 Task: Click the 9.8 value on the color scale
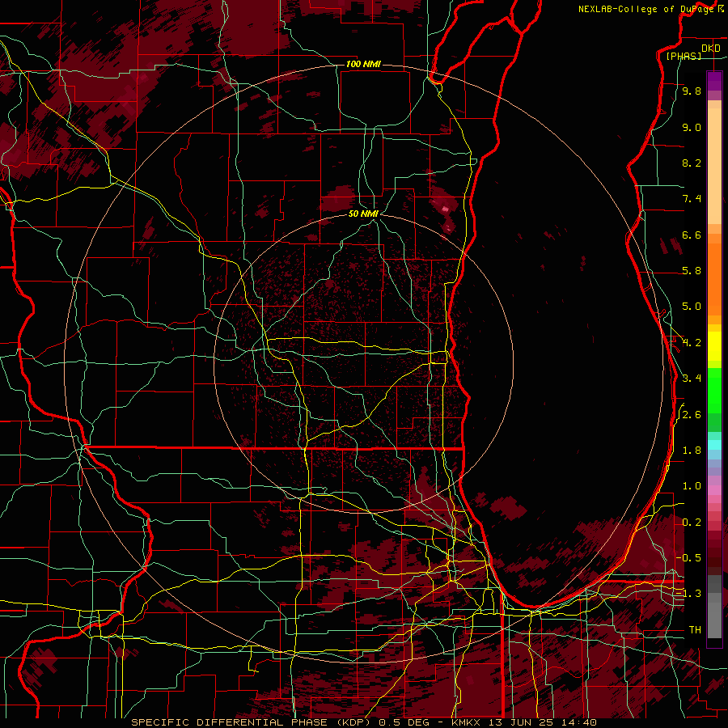tap(692, 91)
